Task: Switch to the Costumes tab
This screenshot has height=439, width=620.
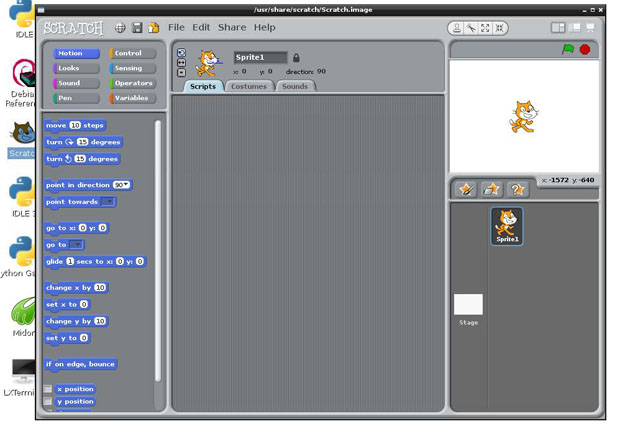Action: point(249,86)
